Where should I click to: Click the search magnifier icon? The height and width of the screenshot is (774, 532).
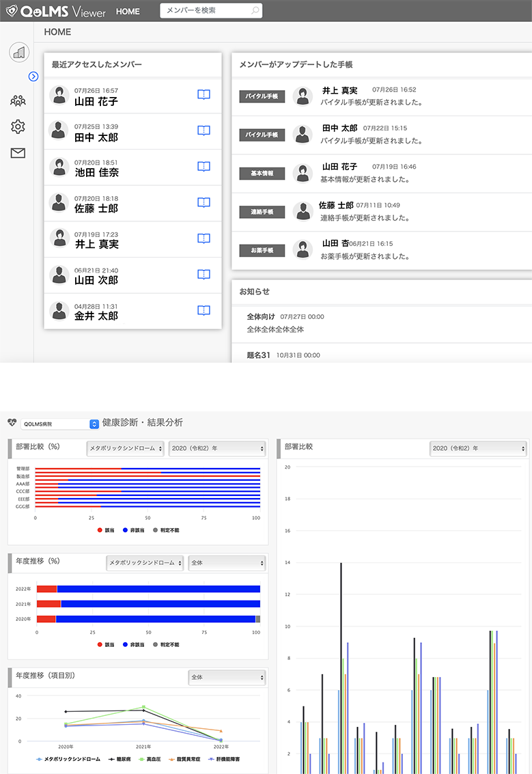[255, 11]
